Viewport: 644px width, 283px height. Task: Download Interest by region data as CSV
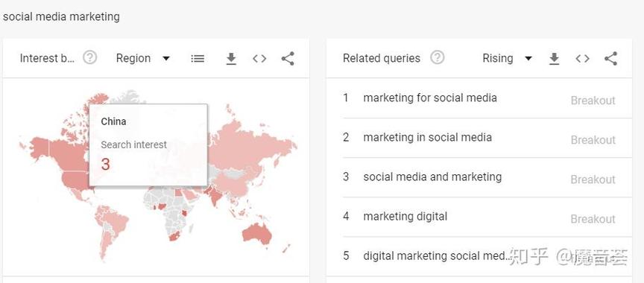tap(231, 59)
